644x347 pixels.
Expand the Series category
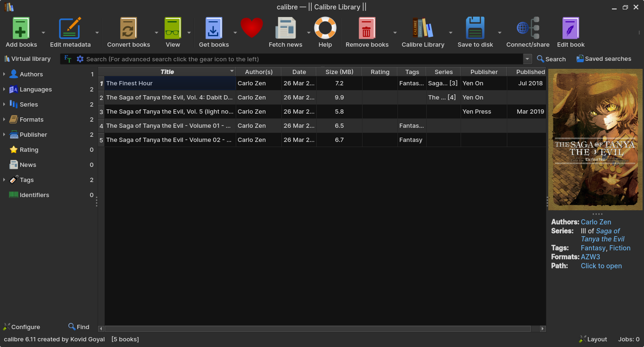click(4, 104)
